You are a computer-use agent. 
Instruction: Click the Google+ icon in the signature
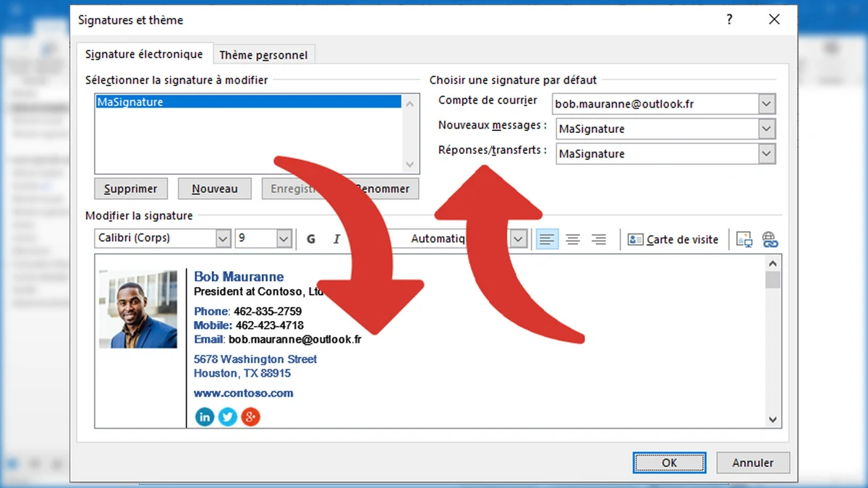(x=250, y=416)
